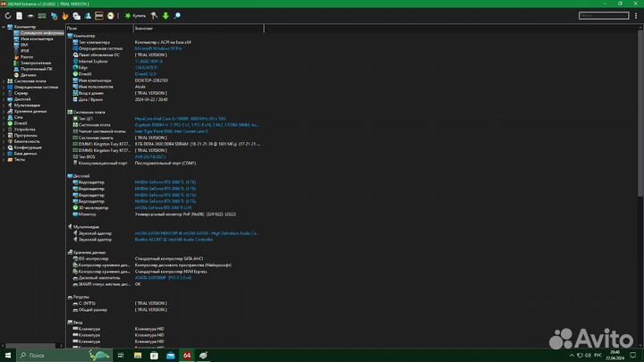644x362 pixels.
Task: Select Конфигурация in the tree
Action: click(x=28, y=147)
